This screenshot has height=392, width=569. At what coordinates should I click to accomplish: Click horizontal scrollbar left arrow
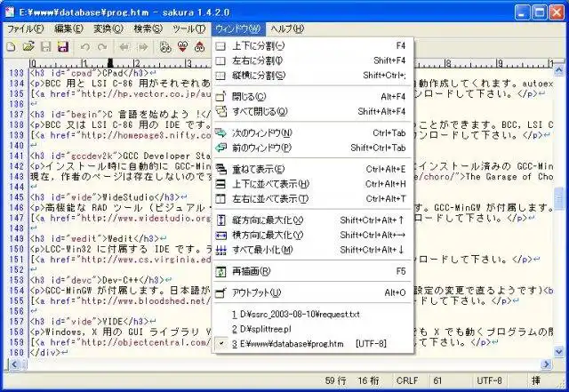[x=14, y=364]
